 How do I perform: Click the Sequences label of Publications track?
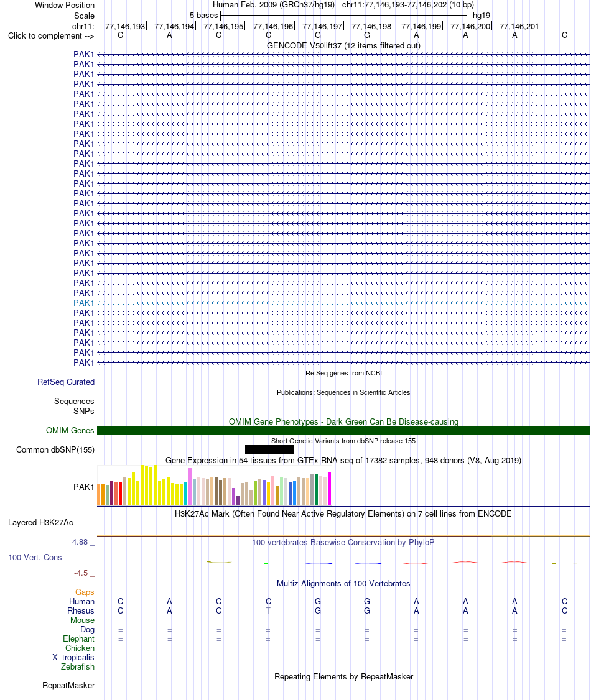click(74, 402)
